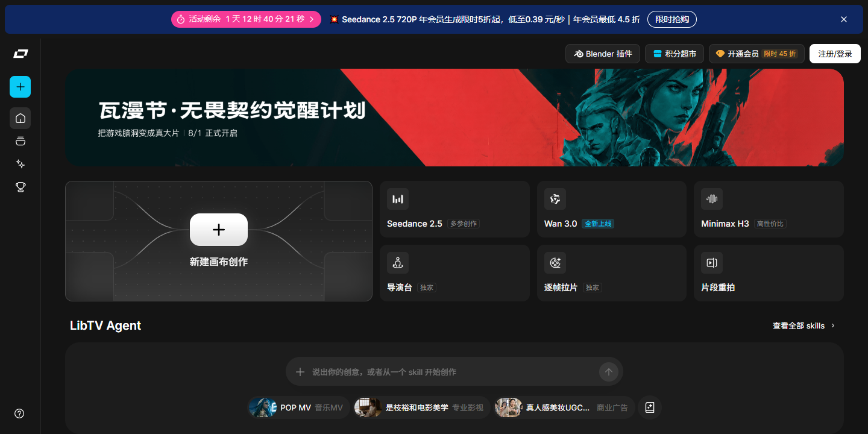Click 开通会员 membership button
This screenshot has height=434, width=868.
(756, 54)
